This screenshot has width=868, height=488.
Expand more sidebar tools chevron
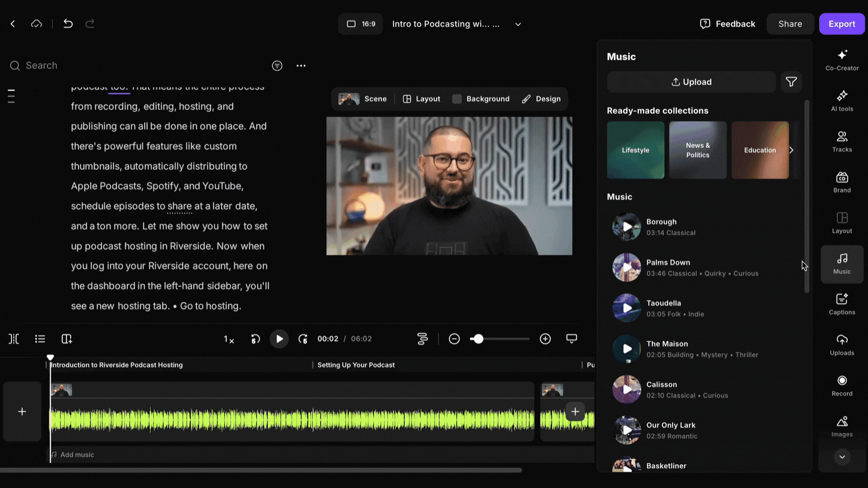click(842, 457)
